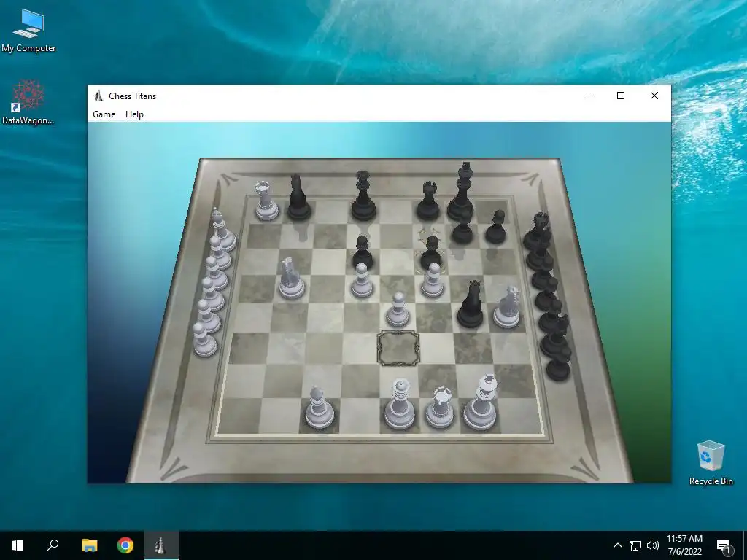Show hidden system tray icons
Image resolution: width=747 pixels, height=560 pixels.
[x=617, y=545]
